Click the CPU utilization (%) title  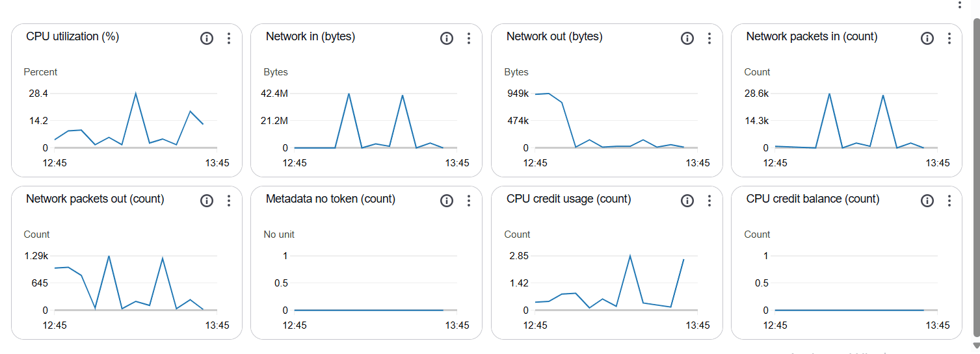coord(72,36)
